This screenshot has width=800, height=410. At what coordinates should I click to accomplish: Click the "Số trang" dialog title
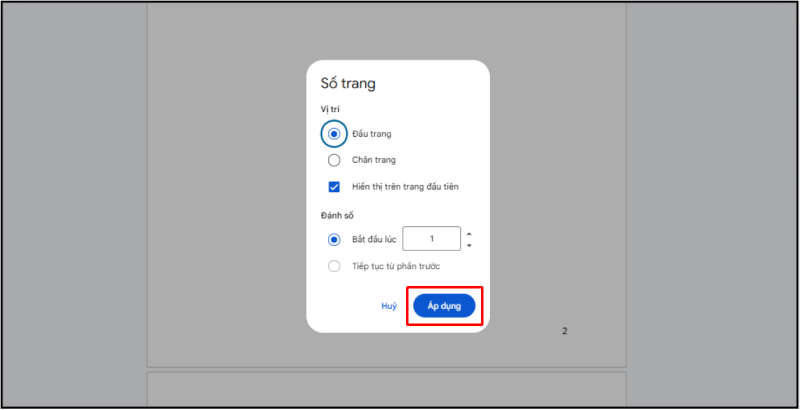tap(347, 84)
